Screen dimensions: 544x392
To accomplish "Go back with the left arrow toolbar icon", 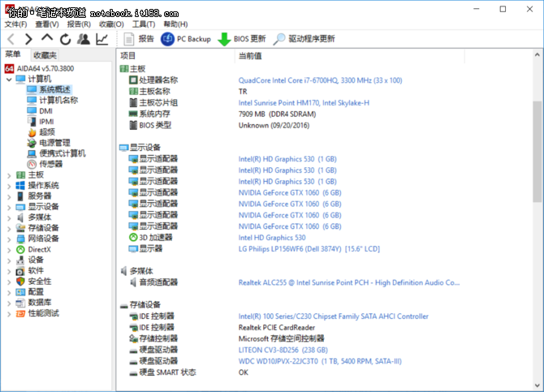I will point(11,39).
